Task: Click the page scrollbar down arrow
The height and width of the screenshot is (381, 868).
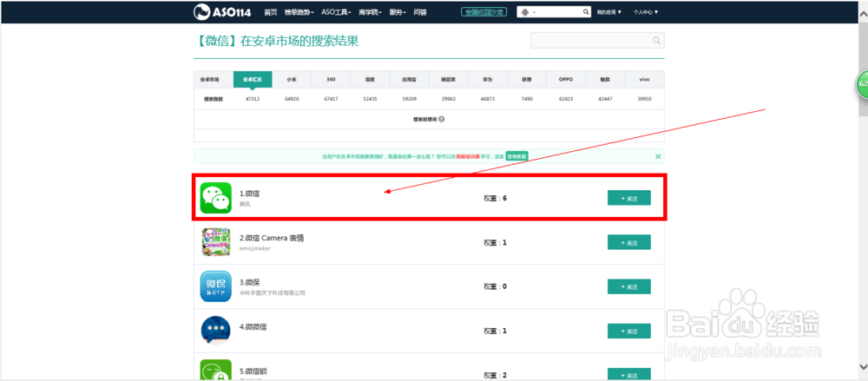Action: tap(863, 366)
